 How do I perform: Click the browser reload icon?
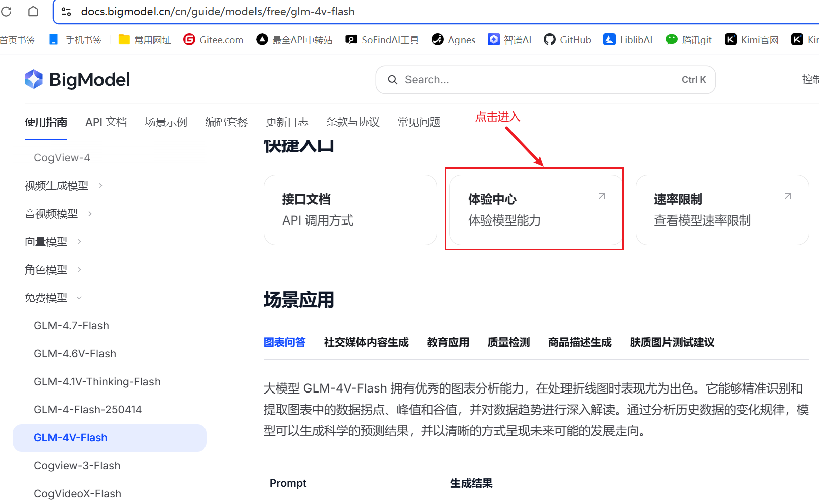pyautogui.click(x=7, y=11)
